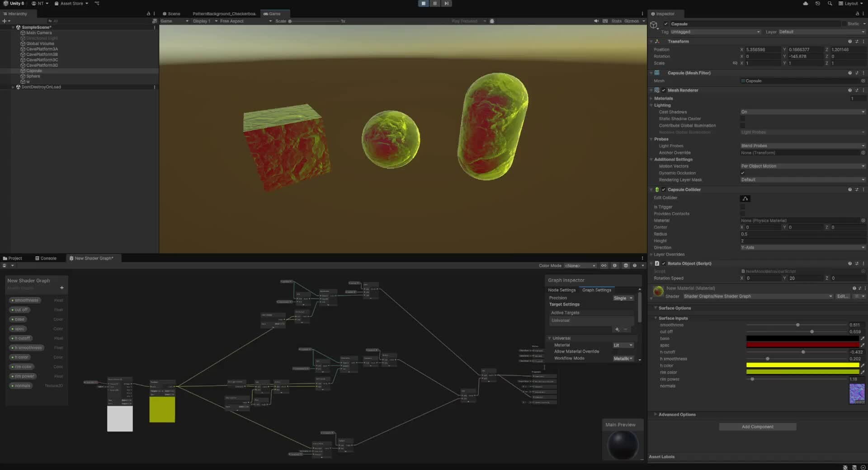Screen dimensions: 868x470
Task: Expand the Advanced Options section
Action: (x=675, y=414)
